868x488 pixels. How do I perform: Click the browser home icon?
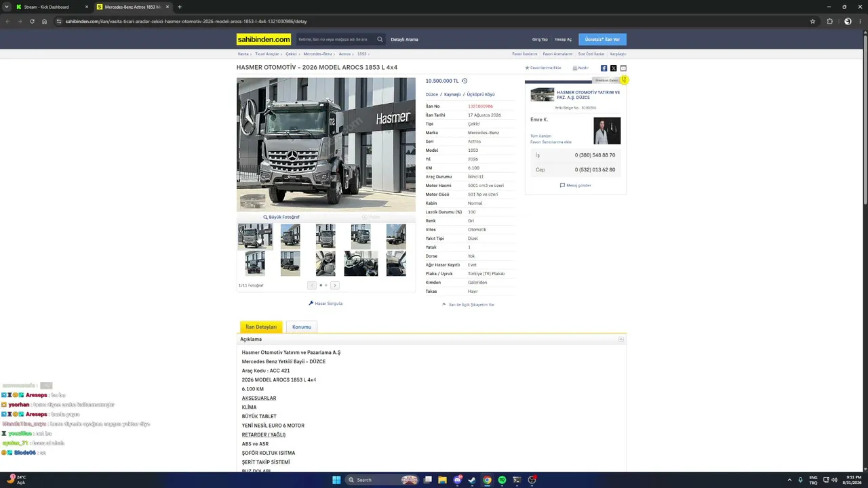pos(44,21)
